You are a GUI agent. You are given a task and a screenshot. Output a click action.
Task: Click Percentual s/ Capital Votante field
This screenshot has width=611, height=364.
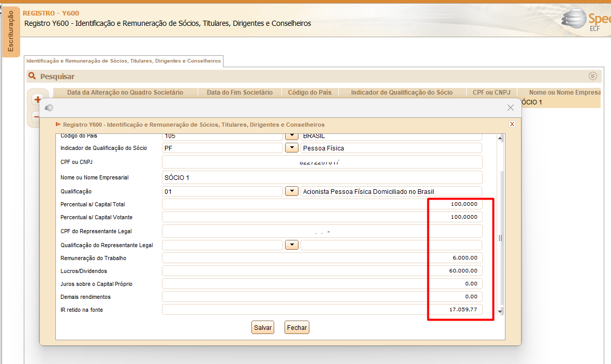pyautogui.click(x=322, y=217)
